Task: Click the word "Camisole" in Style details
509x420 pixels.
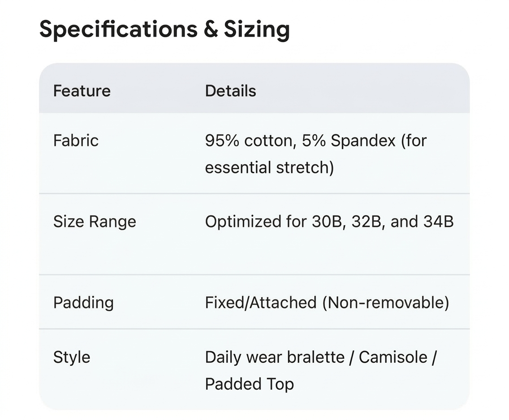Action: (x=393, y=357)
